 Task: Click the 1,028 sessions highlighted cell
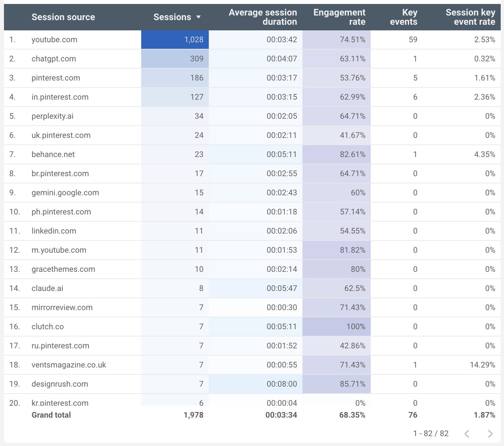point(175,40)
